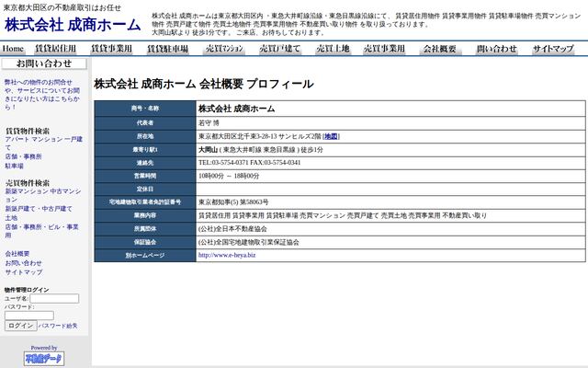588x368 pixels.
Task: Open sidebar サイトマップ link
Action: [x=24, y=272]
